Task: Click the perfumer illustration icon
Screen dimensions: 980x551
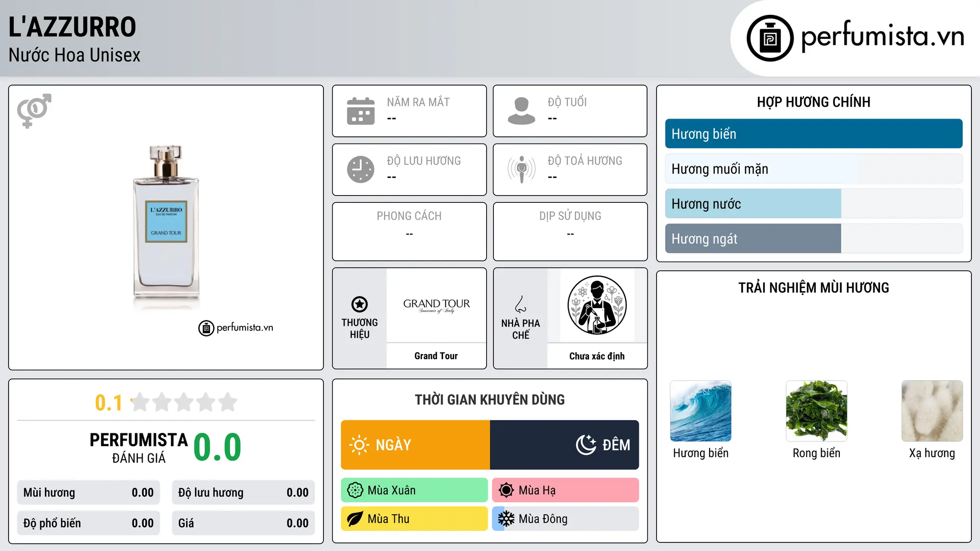Action: pyautogui.click(x=597, y=305)
